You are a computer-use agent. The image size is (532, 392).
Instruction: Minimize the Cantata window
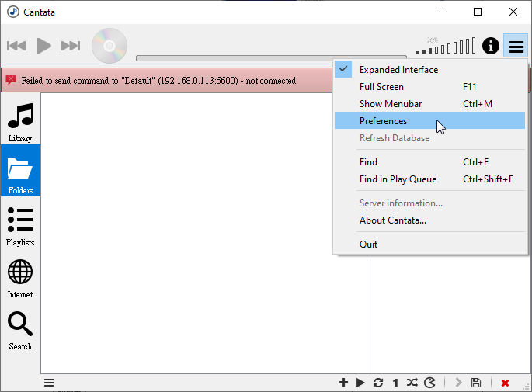[x=443, y=12]
